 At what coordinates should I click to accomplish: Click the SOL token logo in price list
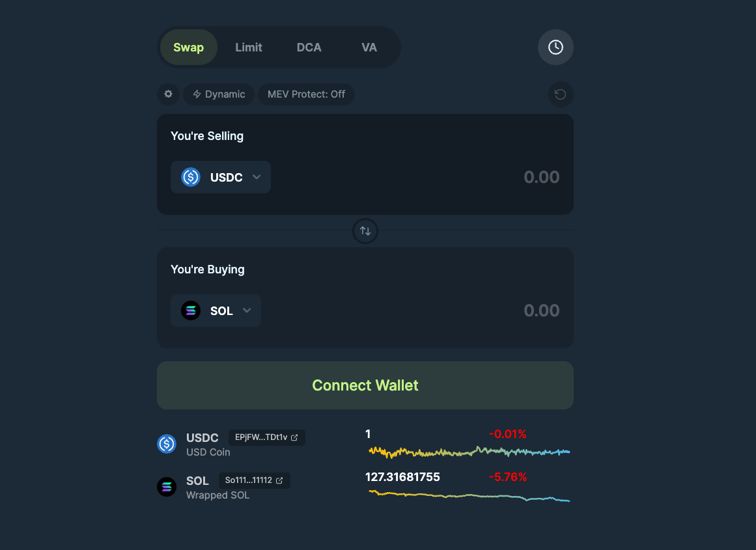[x=167, y=487]
